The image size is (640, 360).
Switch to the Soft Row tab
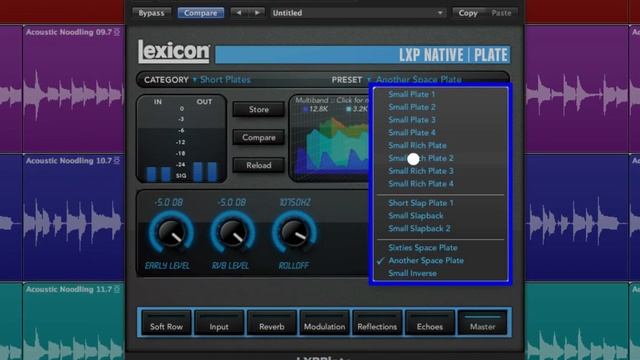pyautogui.click(x=166, y=322)
